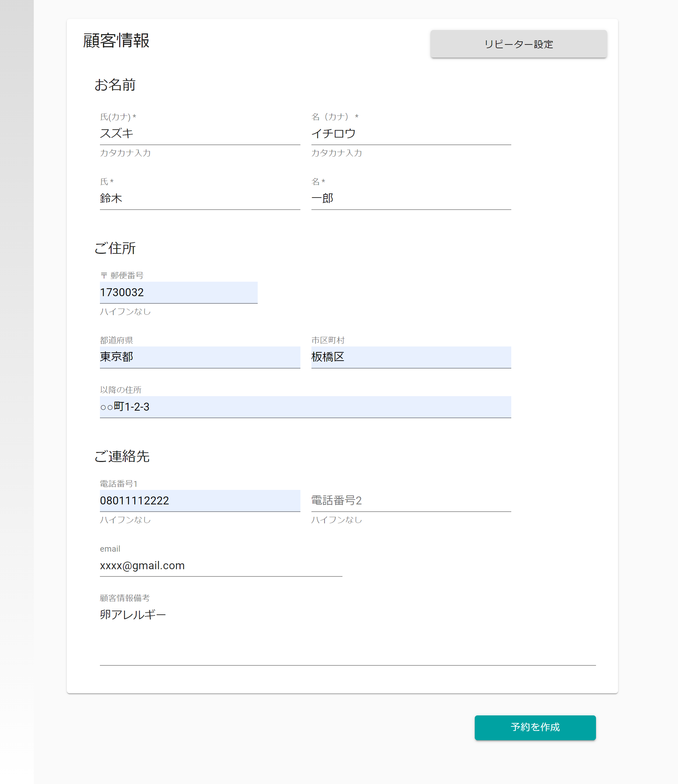Click the リピーター設定 button
This screenshot has height=784, width=678.
[518, 44]
